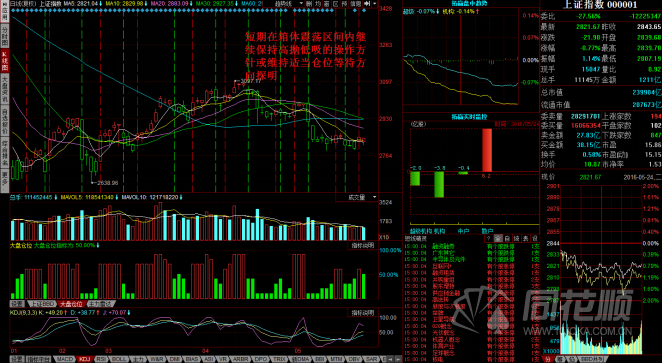The image size is (662, 363).
Task: Click the 设 settings icon in alerts panel
Action: click(x=534, y=238)
